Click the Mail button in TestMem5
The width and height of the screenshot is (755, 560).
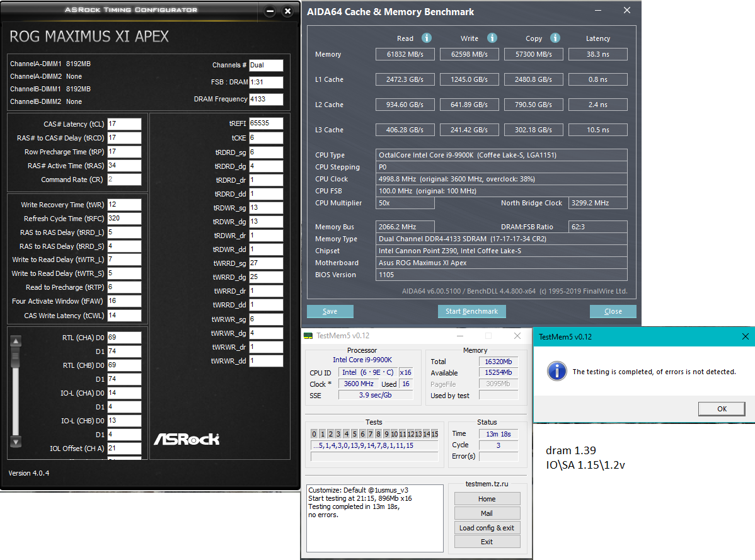click(x=487, y=513)
